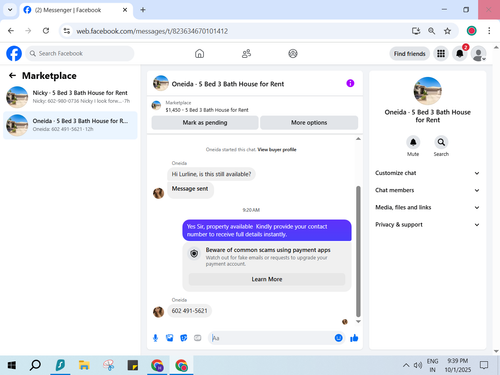Screen dimensions: 500x375
Task: Choose a sticker icon
Action: tap(184, 338)
